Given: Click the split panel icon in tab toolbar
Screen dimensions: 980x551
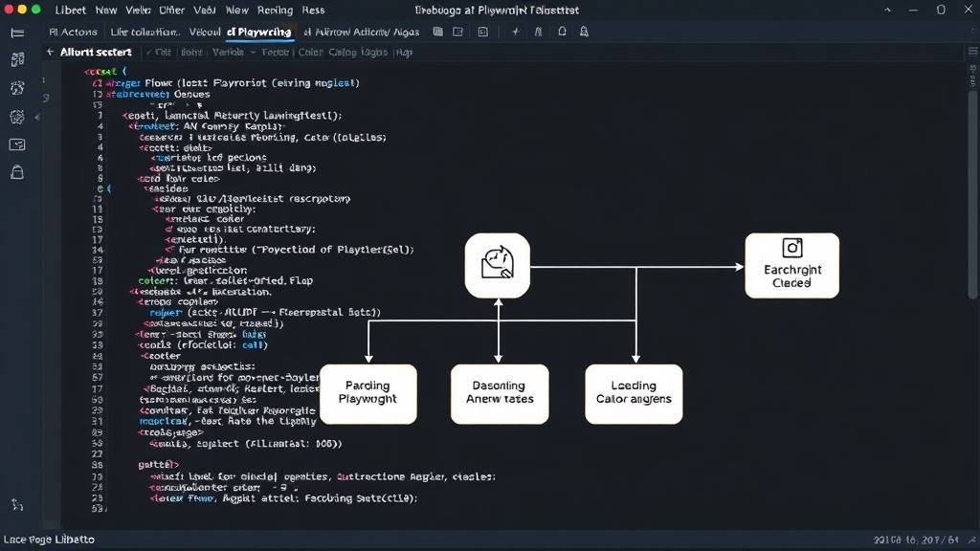Looking at the screenshot, I should click(458, 32).
